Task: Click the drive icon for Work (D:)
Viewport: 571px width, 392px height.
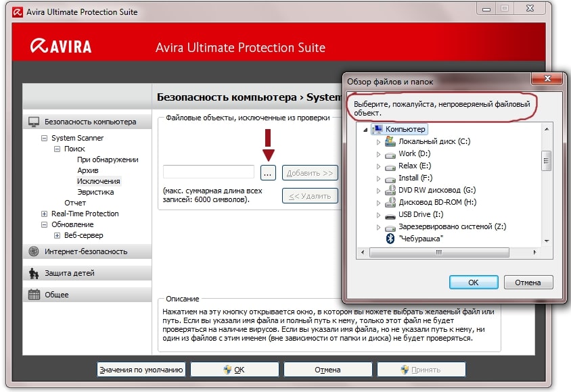Action: tap(390, 155)
